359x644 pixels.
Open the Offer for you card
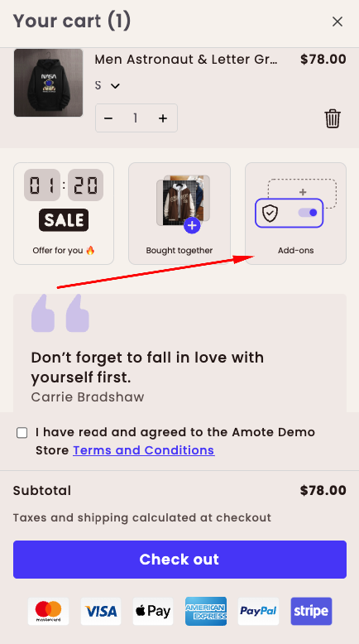tap(64, 214)
